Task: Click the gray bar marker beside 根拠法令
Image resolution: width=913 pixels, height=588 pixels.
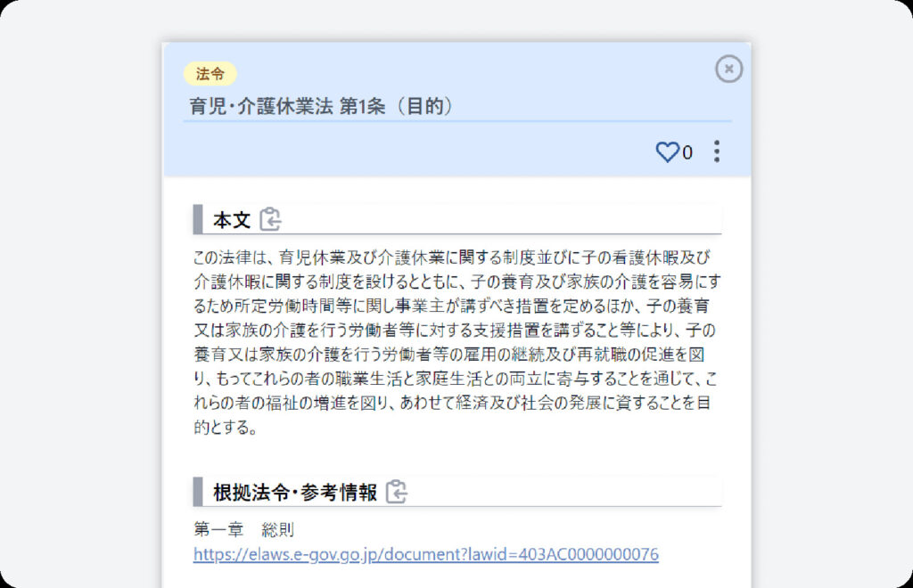Action: coord(197,492)
